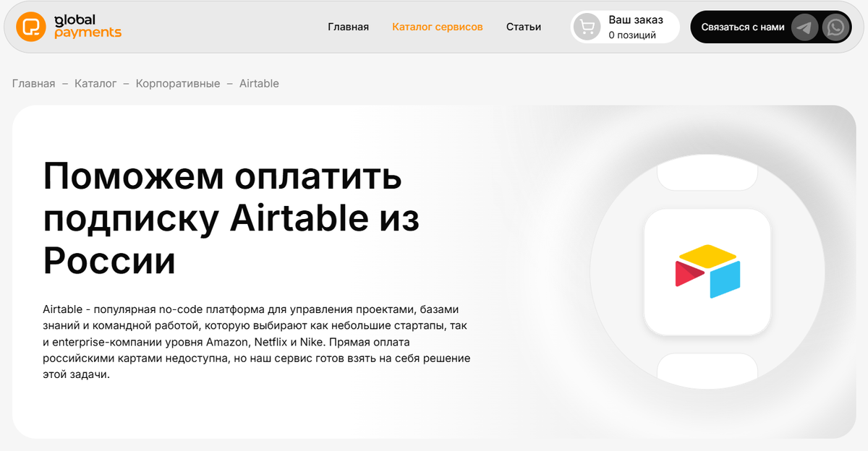Image resolution: width=868 pixels, height=451 pixels.
Task: Open Каталог сервисов menu item
Action: (438, 27)
